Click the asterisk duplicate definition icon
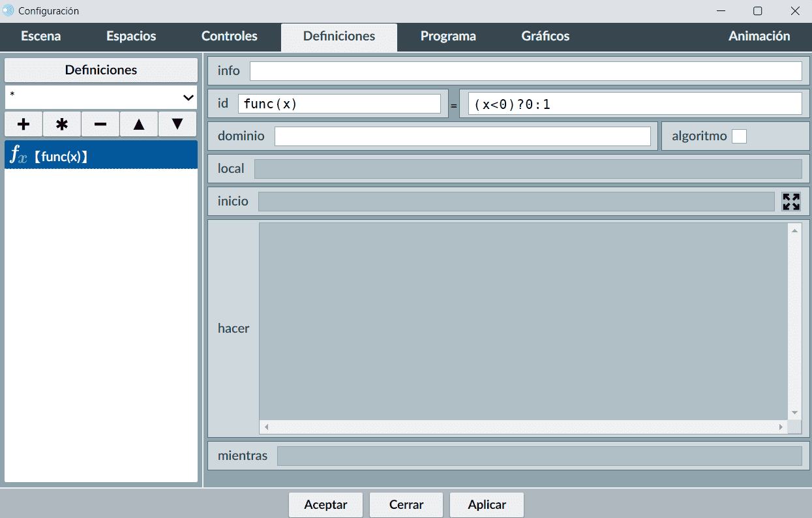Screen dimensions: 812x518 click(62, 124)
